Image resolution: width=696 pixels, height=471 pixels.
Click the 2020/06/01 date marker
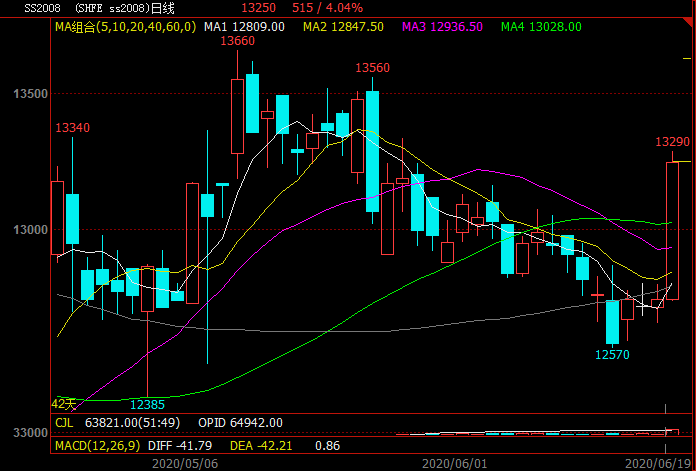point(455,464)
